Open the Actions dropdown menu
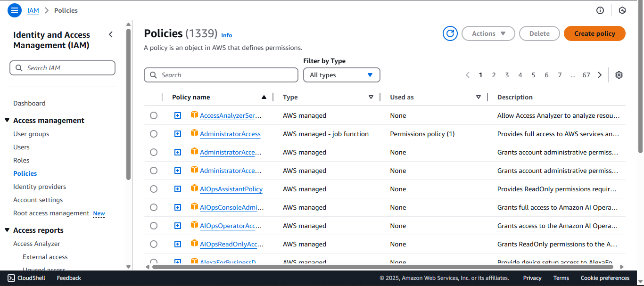The width and height of the screenshot is (644, 286). [x=488, y=33]
